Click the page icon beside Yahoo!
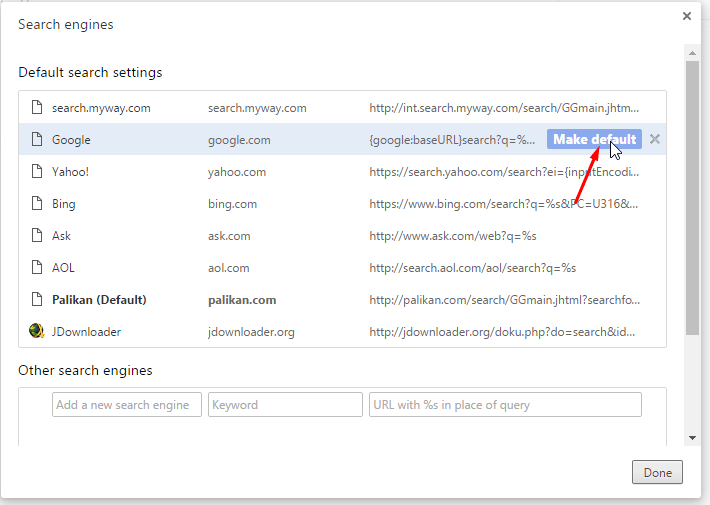This screenshot has height=505, width=710. coord(37,172)
